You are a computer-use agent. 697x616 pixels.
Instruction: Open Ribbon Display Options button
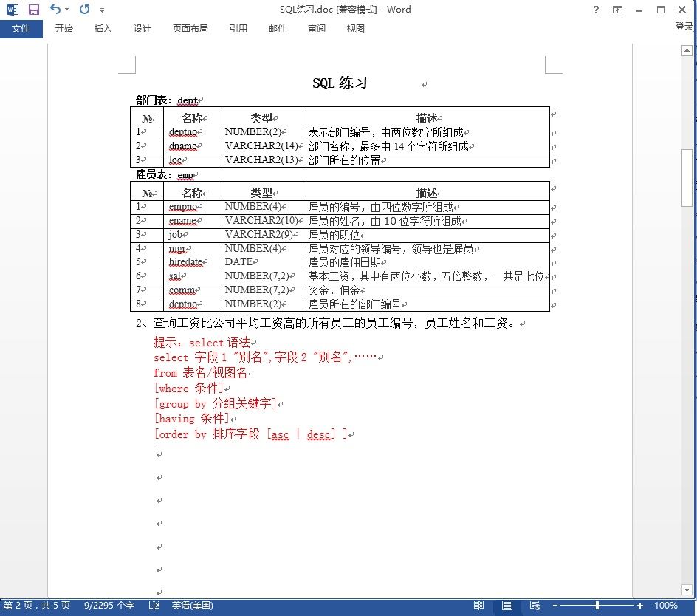tap(617, 10)
